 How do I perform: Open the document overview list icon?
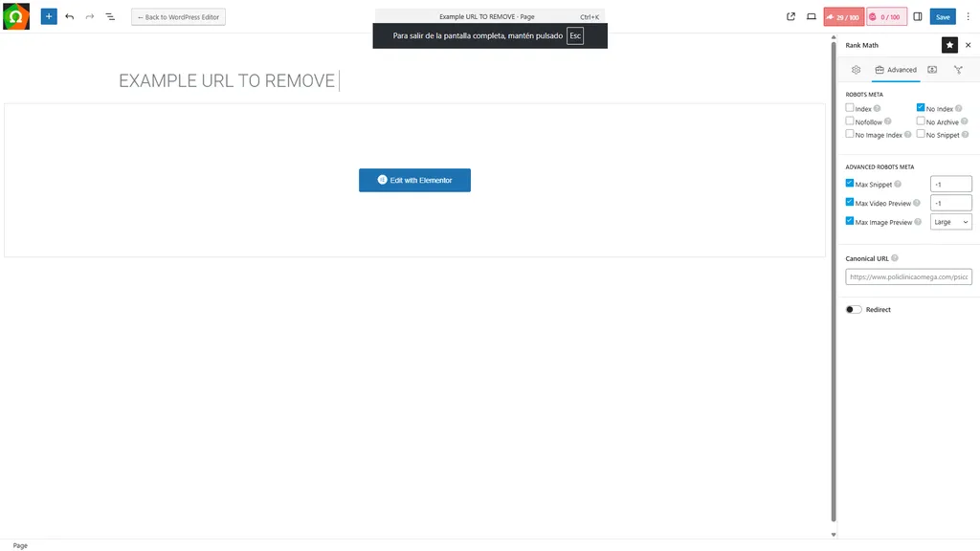click(x=110, y=17)
